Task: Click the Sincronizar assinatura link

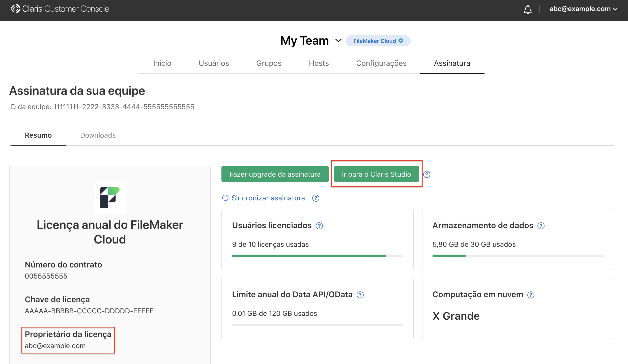Action: click(268, 198)
